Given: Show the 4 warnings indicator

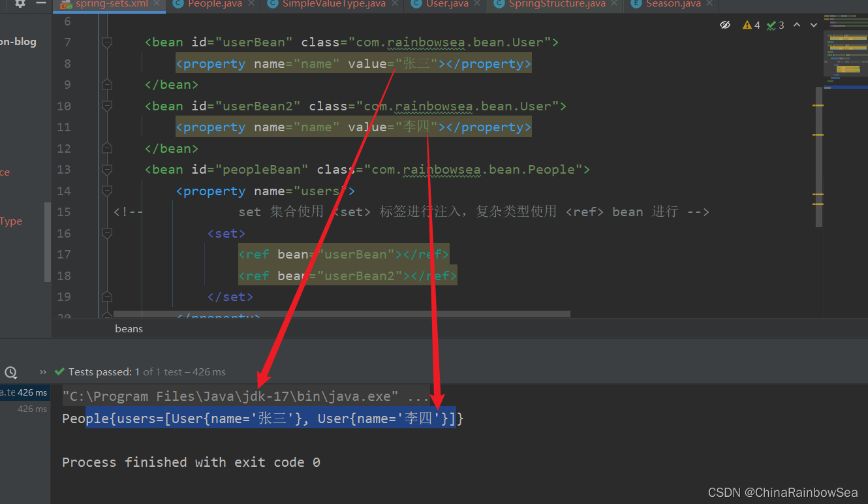Looking at the screenshot, I should point(751,25).
